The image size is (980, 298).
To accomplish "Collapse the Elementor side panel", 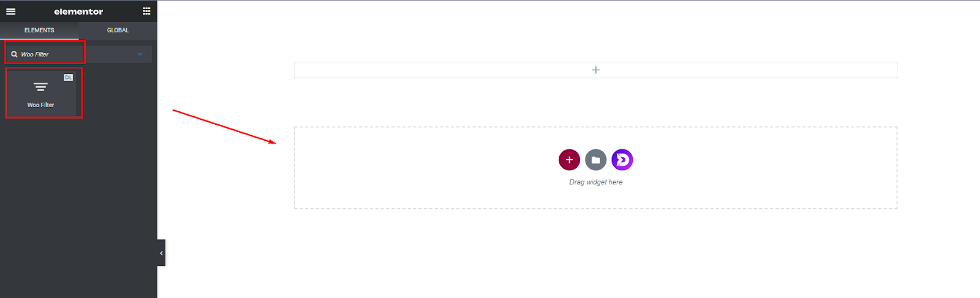I will pos(161,253).
